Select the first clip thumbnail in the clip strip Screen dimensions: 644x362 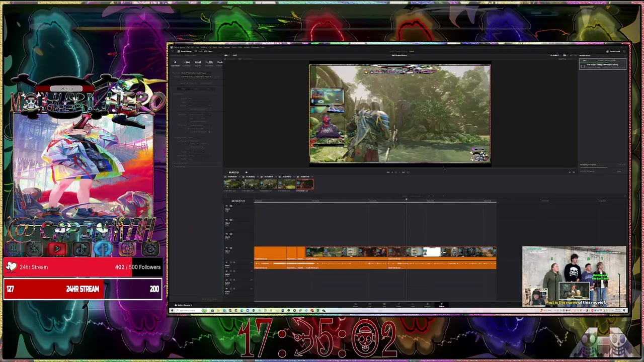[232, 184]
